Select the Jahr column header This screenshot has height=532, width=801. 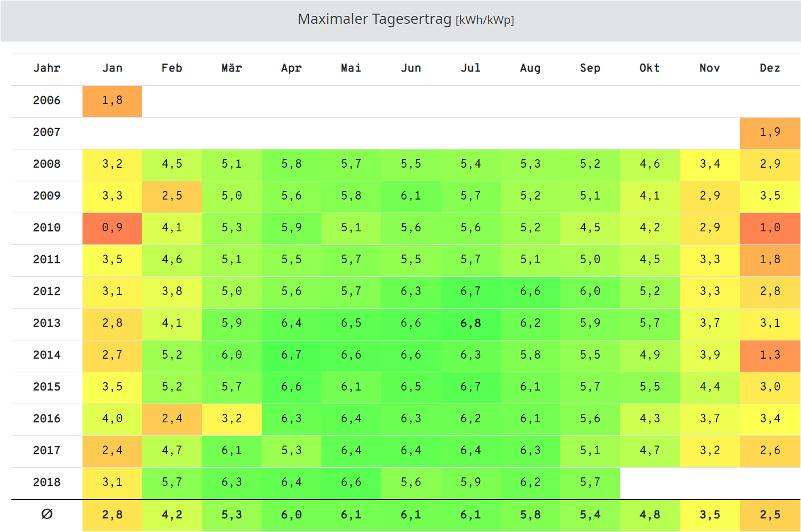[x=47, y=68]
